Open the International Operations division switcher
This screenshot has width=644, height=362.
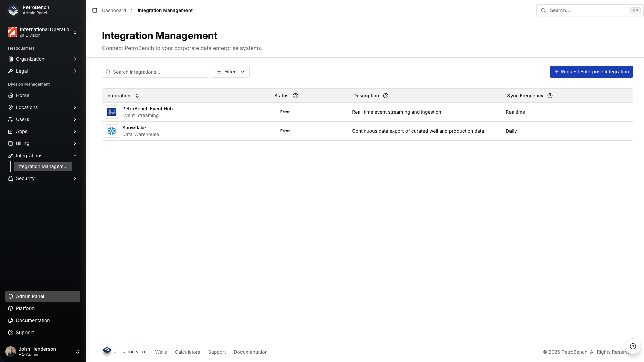[43, 32]
